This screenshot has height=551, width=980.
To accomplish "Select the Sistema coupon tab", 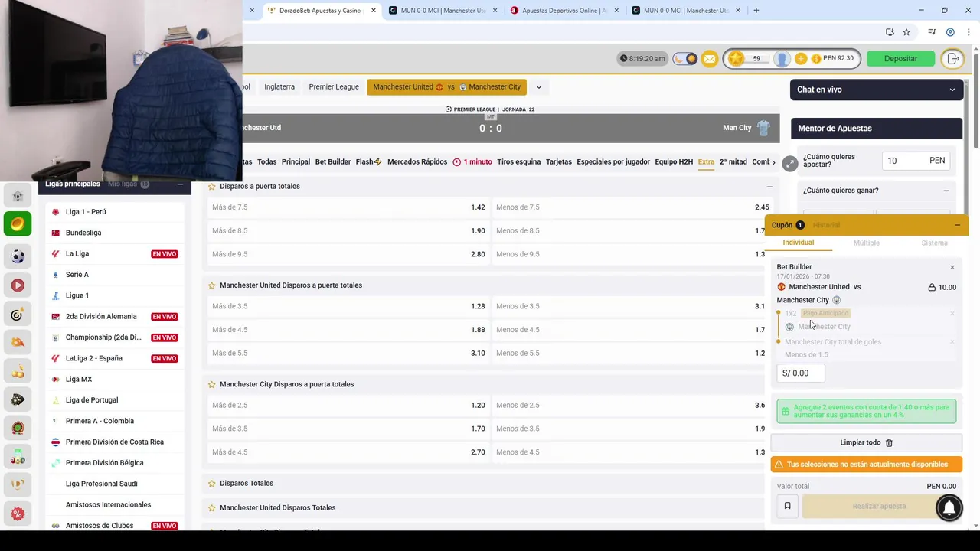I will (934, 243).
